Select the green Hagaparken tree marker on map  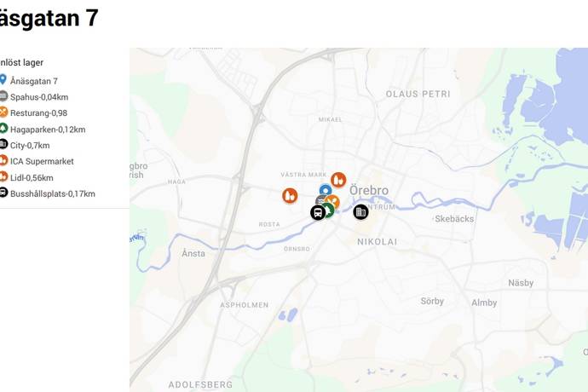[328, 210]
